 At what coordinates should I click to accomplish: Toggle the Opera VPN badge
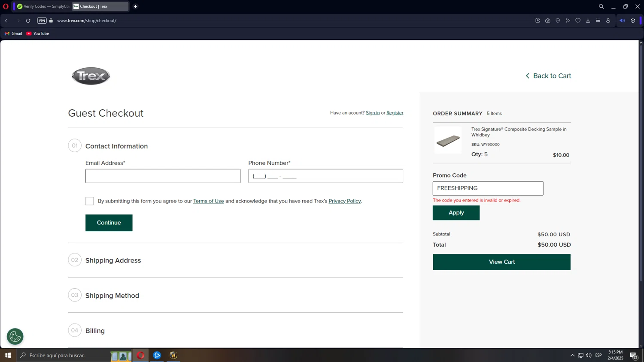[42, 21]
